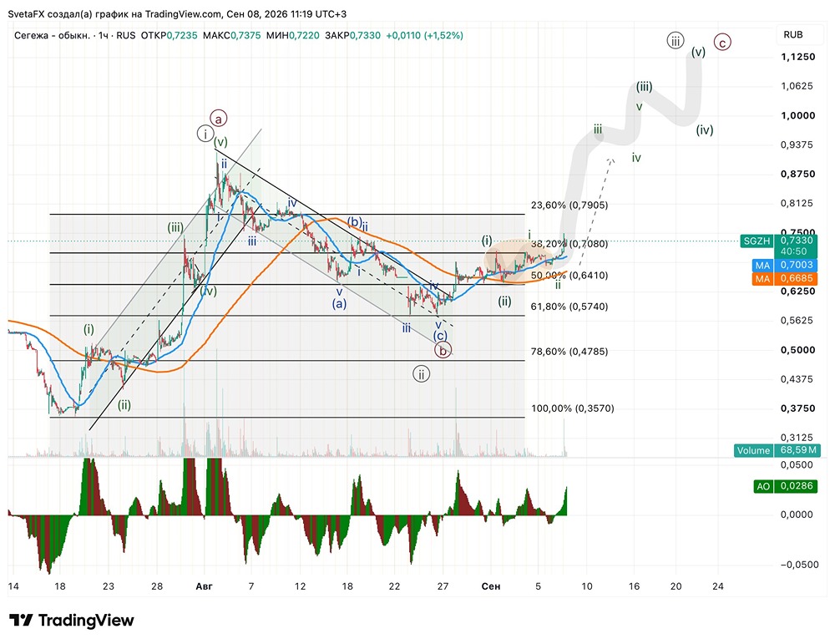
Task: Click the ЗАКР 0,7330 close value
Action: tap(352, 35)
